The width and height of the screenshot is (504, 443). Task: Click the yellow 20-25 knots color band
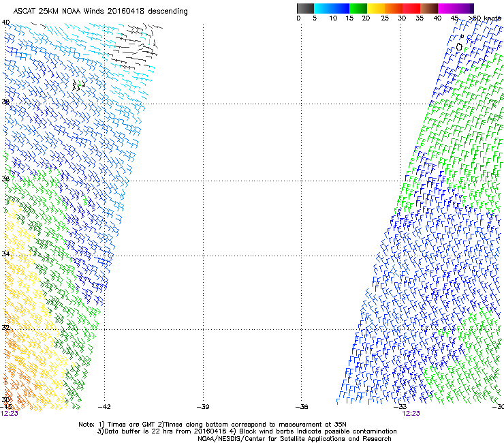click(x=376, y=8)
